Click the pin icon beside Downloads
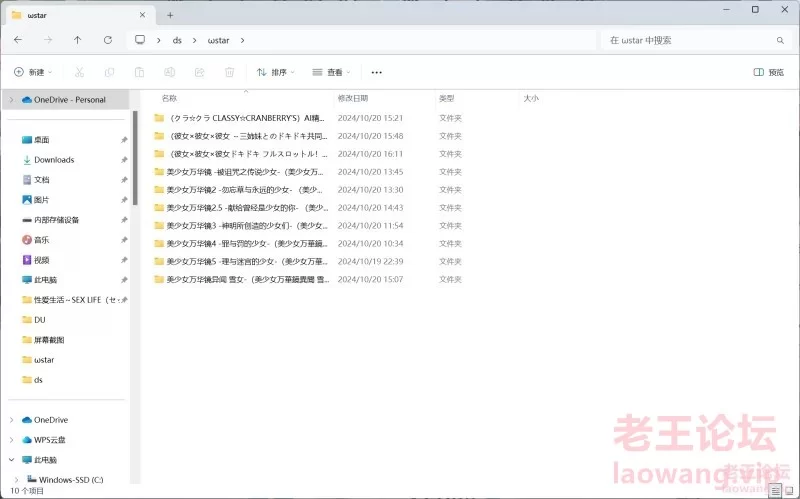The image size is (800, 499). pos(124,160)
